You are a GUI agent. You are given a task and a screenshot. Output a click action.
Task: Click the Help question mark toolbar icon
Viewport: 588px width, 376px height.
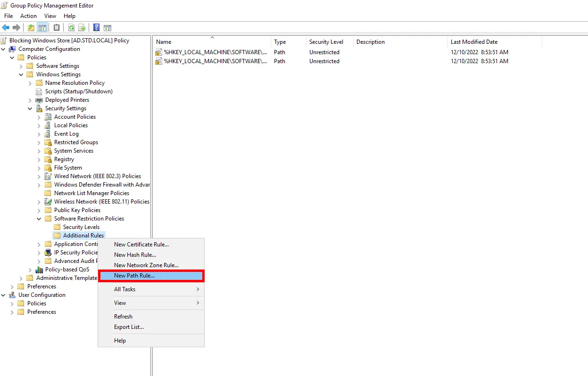click(x=96, y=27)
